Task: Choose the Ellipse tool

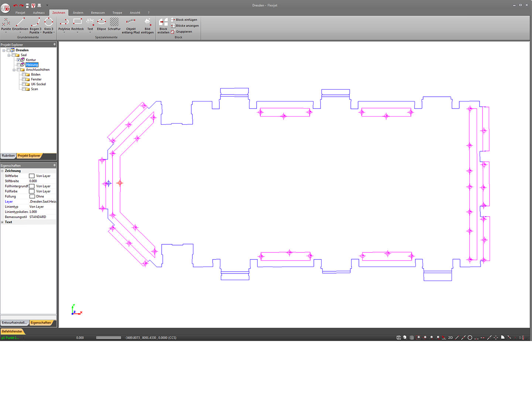Action: coord(102,23)
